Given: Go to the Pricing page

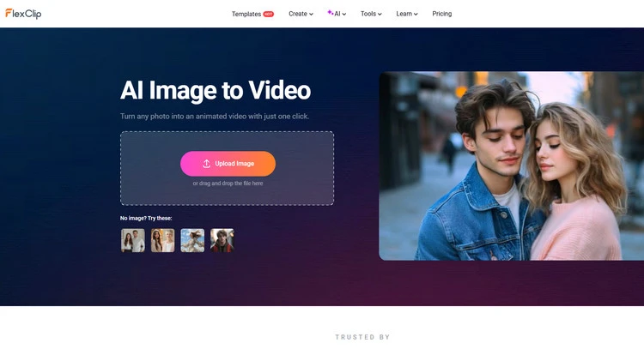Looking at the screenshot, I should [x=442, y=14].
